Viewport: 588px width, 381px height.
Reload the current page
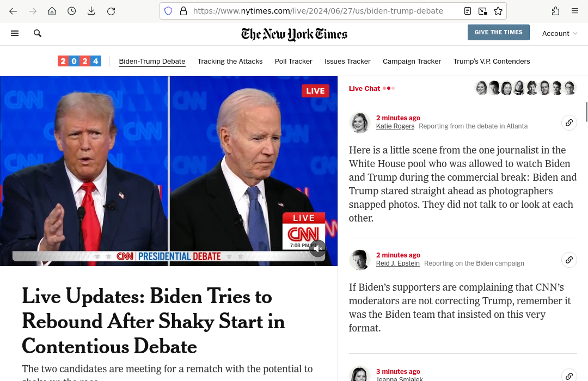point(111,11)
